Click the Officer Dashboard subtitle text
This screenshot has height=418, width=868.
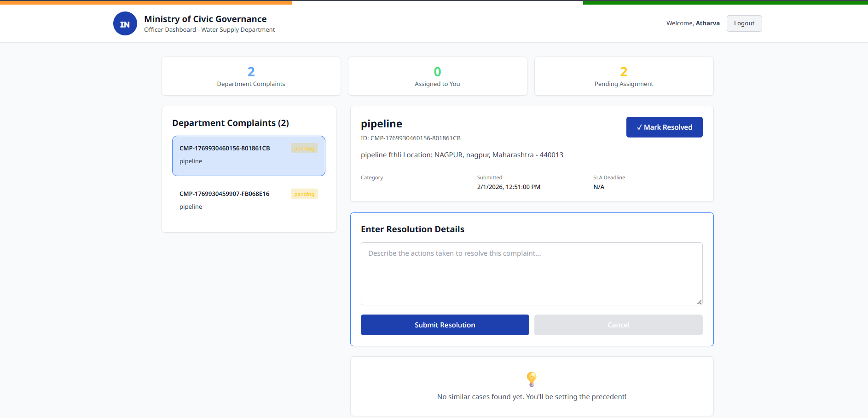(209, 29)
